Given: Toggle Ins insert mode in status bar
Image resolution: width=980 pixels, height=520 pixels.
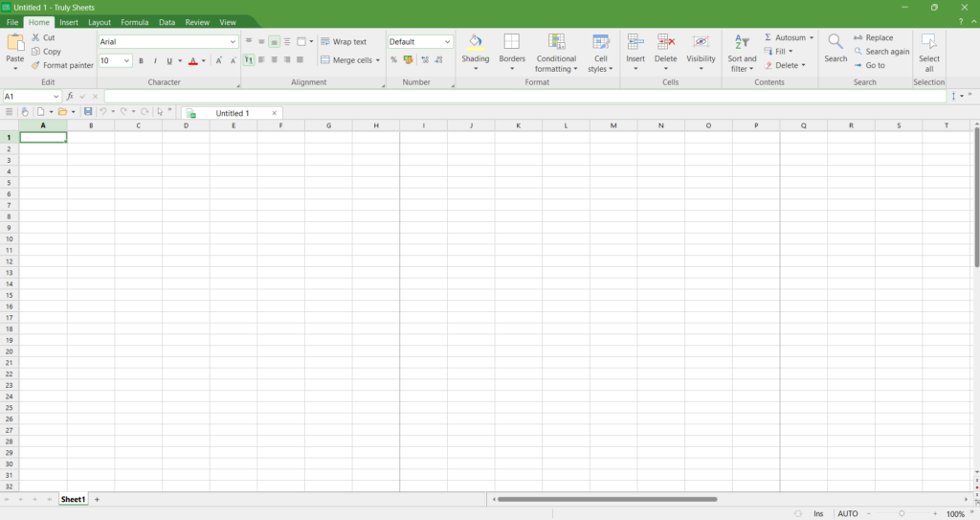Looking at the screenshot, I should 818,513.
